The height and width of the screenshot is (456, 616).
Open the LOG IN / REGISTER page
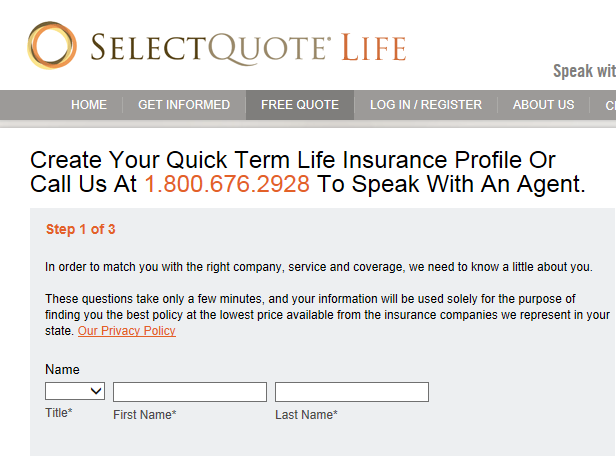click(426, 105)
